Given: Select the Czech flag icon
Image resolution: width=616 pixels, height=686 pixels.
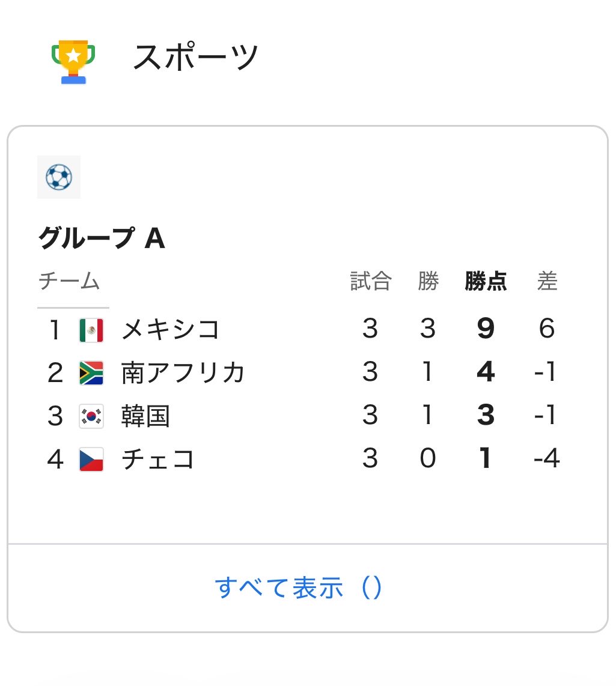Looking at the screenshot, I should tap(91, 459).
